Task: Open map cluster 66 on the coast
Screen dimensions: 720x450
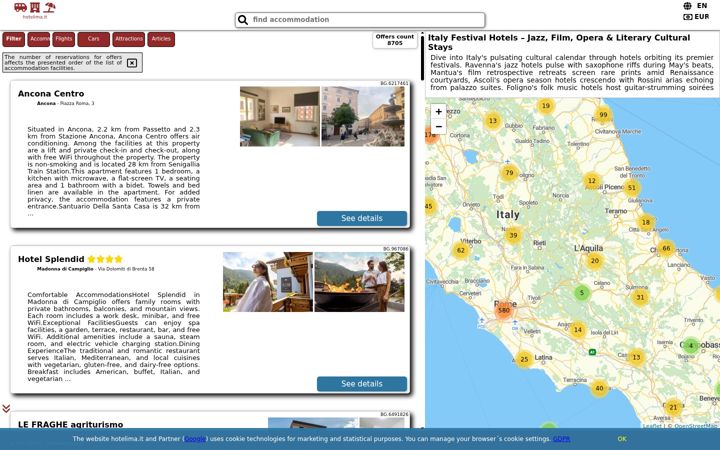Action: 666,248
